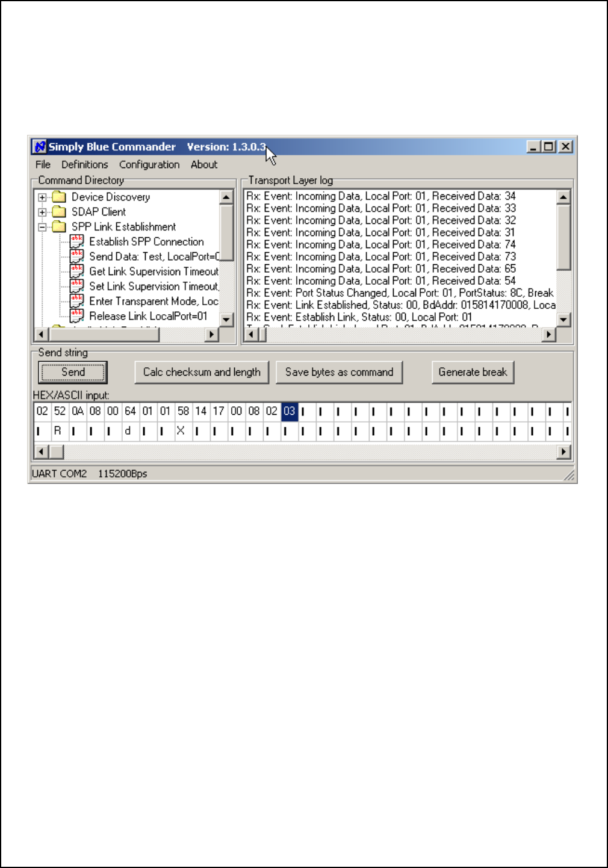Image resolution: width=608 pixels, height=868 pixels.
Task: Click Calc checksum and length button
Action: (202, 372)
